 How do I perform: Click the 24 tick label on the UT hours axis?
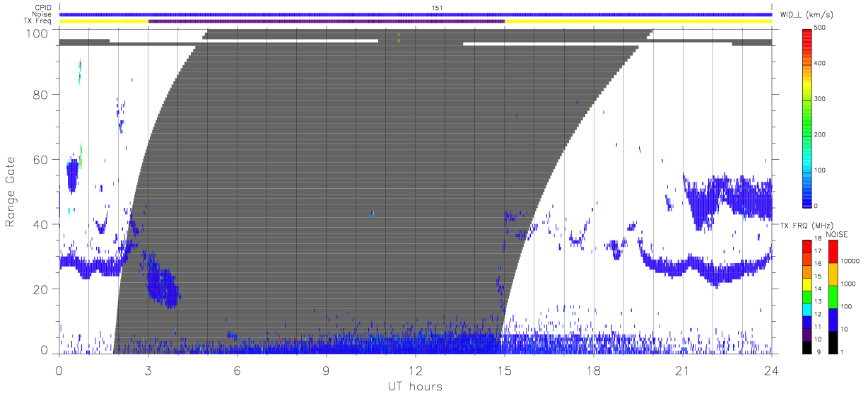772,370
